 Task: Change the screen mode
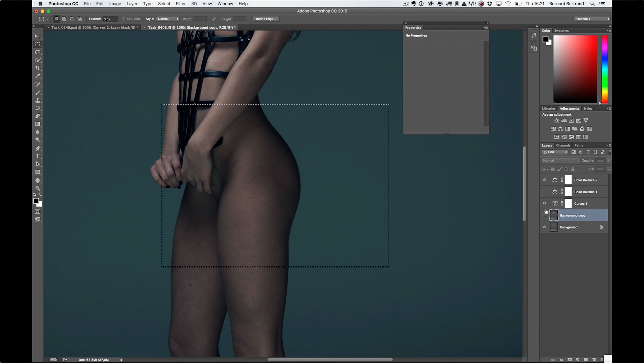coord(38,220)
